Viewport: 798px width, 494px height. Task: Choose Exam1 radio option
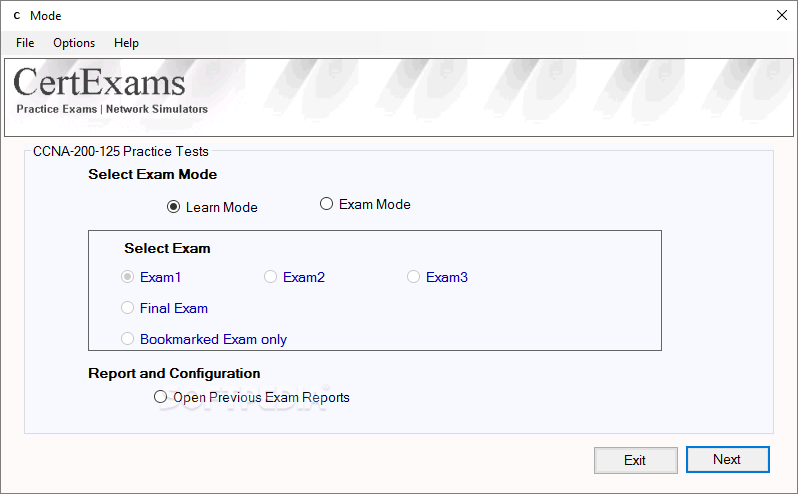pos(151,277)
